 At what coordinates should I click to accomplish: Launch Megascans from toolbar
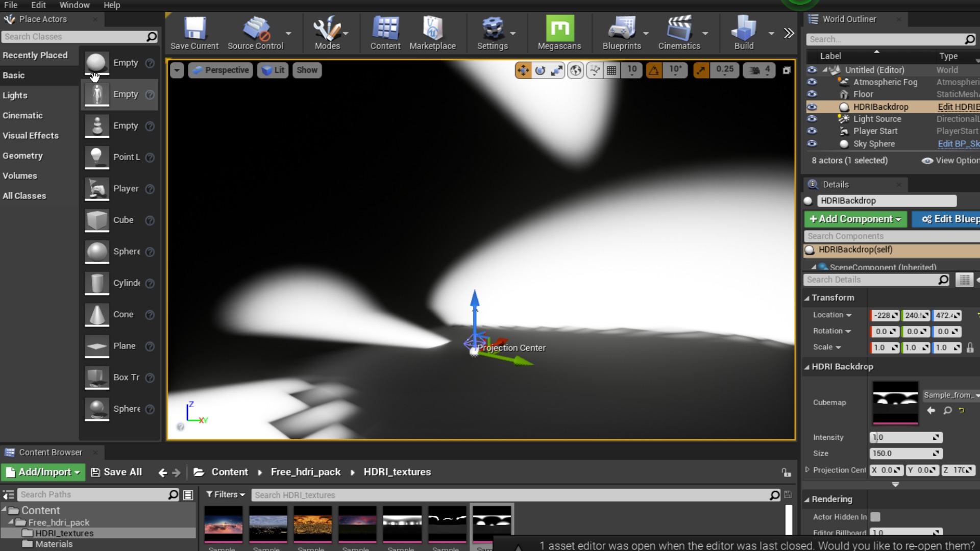(x=559, y=33)
